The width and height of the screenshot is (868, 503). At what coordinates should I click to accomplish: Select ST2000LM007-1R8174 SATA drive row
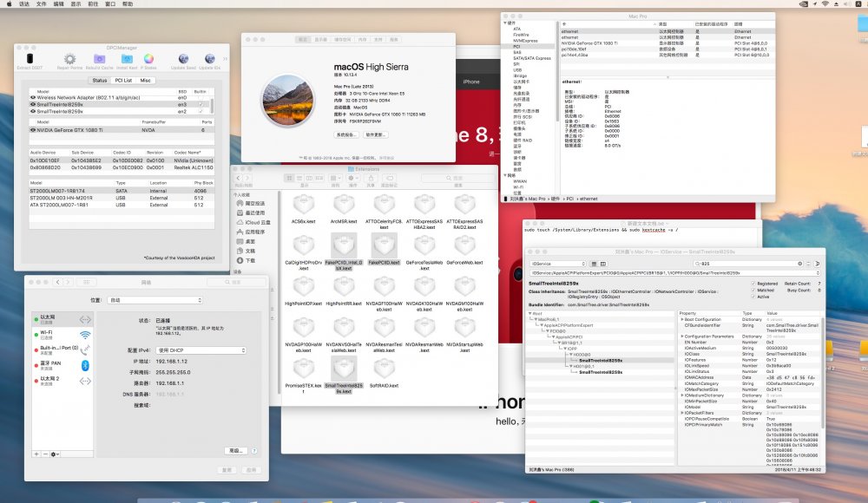pyautogui.click(x=122, y=191)
